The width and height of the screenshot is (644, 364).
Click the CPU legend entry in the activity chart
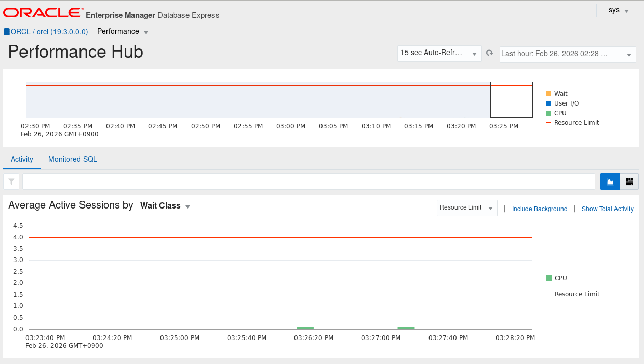point(556,278)
